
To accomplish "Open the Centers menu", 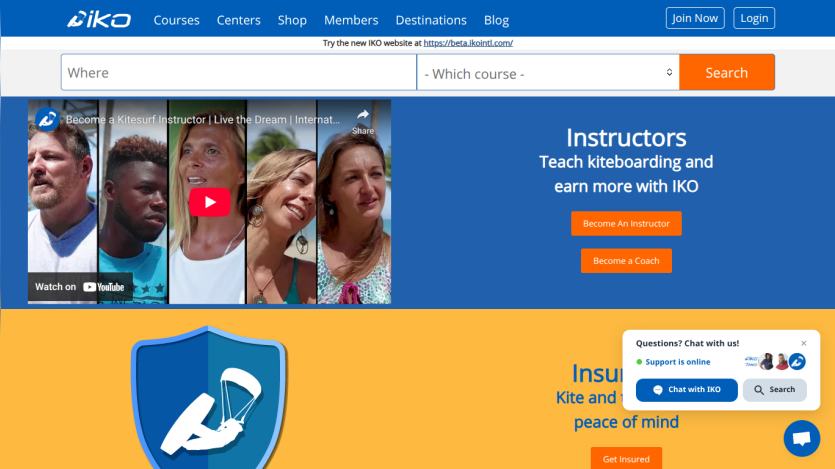I will click(239, 20).
